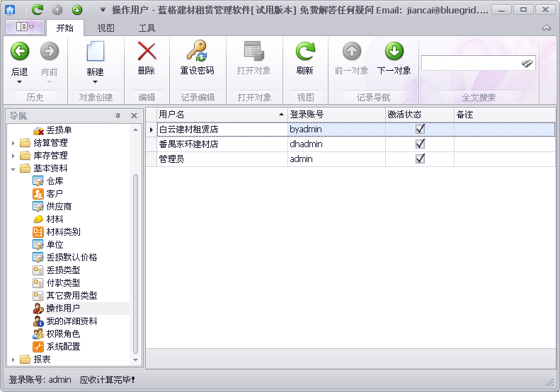Open quick access toolbar customize dropdown
560x392 pixels.
[103, 10]
